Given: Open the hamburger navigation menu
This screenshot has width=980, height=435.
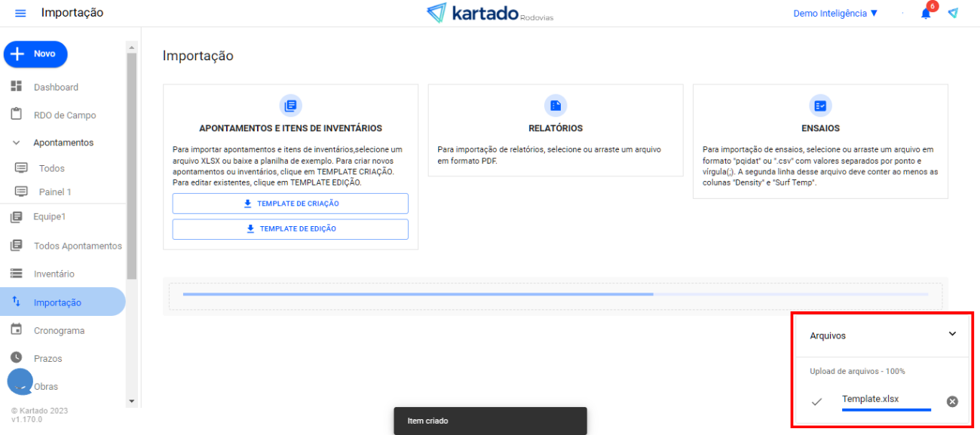Looking at the screenshot, I should click(20, 14).
